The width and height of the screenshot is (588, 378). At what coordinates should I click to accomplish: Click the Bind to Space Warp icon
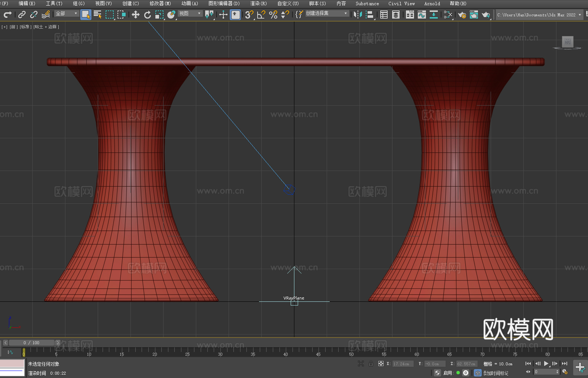(x=46, y=14)
